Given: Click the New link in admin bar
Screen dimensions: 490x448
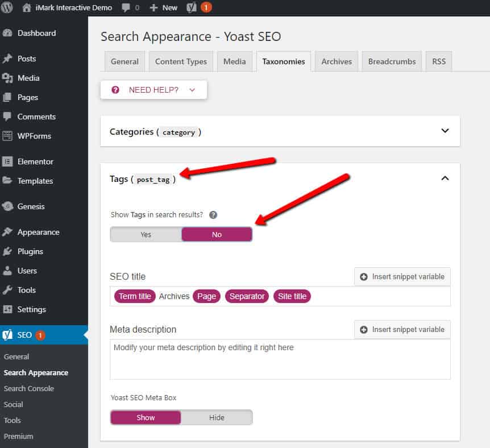Looking at the screenshot, I should coord(170,7).
